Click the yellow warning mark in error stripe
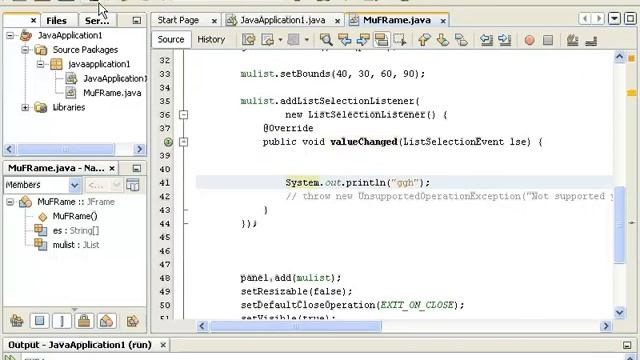The image size is (640, 360). [x=631, y=93]
